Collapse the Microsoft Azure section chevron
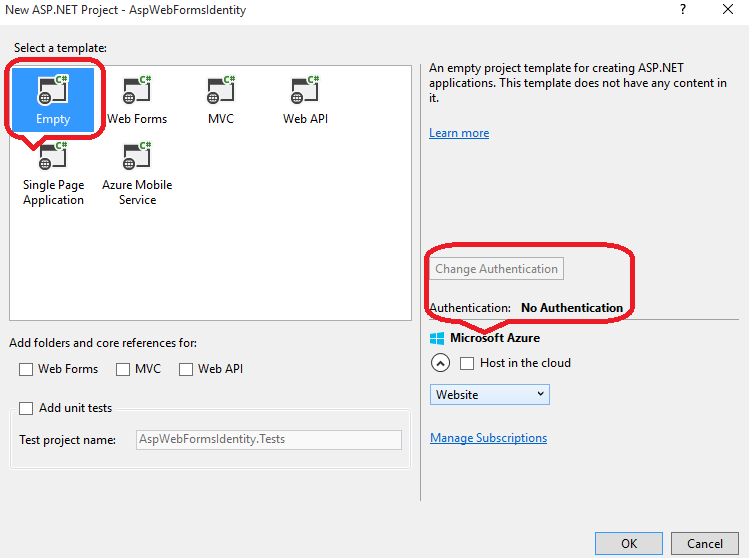 (x=440, y=363)
